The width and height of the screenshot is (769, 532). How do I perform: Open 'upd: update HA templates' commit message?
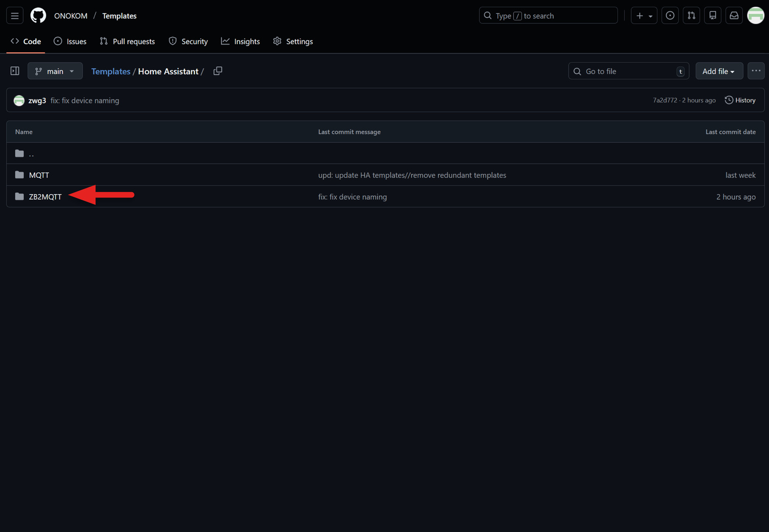point(412,175)
